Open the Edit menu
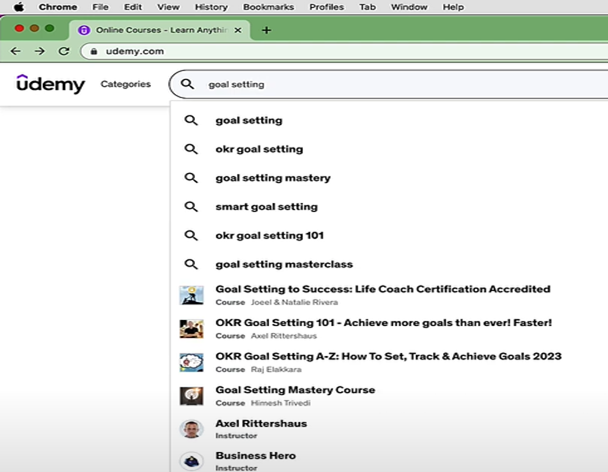Viewport: 608px width, 472px height. point(133,7)
